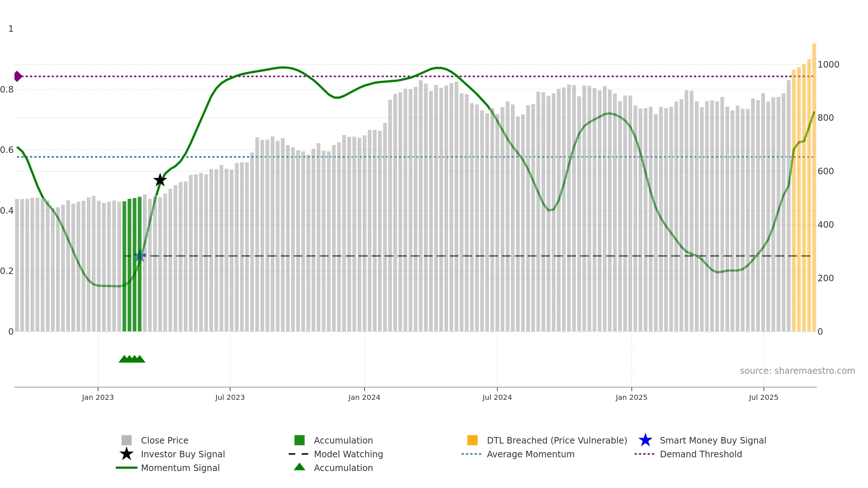Click the Jul 2025 axis tick label
This screenshot has height=488, width=868.
click(763, 398)
